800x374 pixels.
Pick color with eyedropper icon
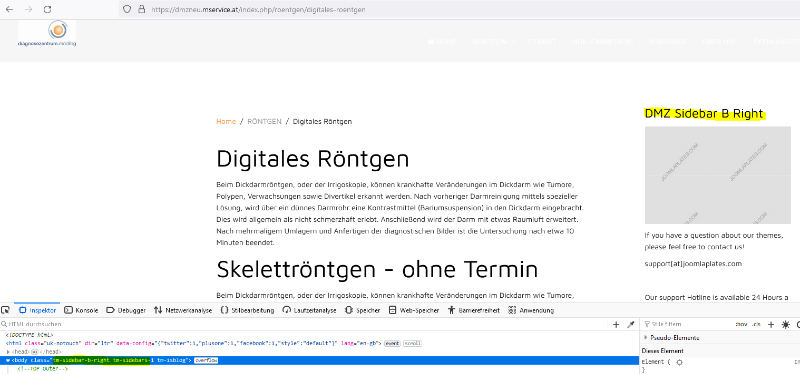(x=630, y=325)
